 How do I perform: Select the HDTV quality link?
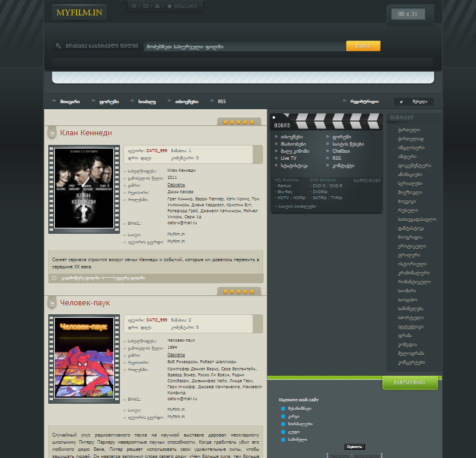283,197
